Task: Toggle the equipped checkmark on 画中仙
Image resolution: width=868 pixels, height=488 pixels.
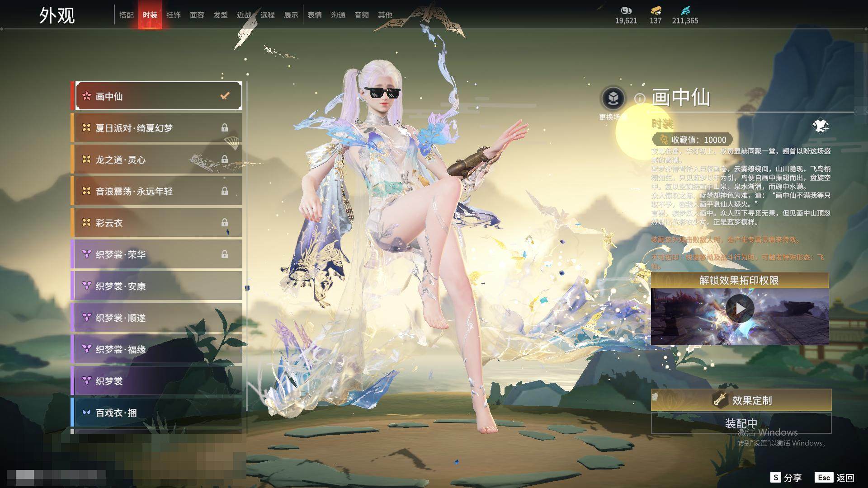Action: coord(225,96)
